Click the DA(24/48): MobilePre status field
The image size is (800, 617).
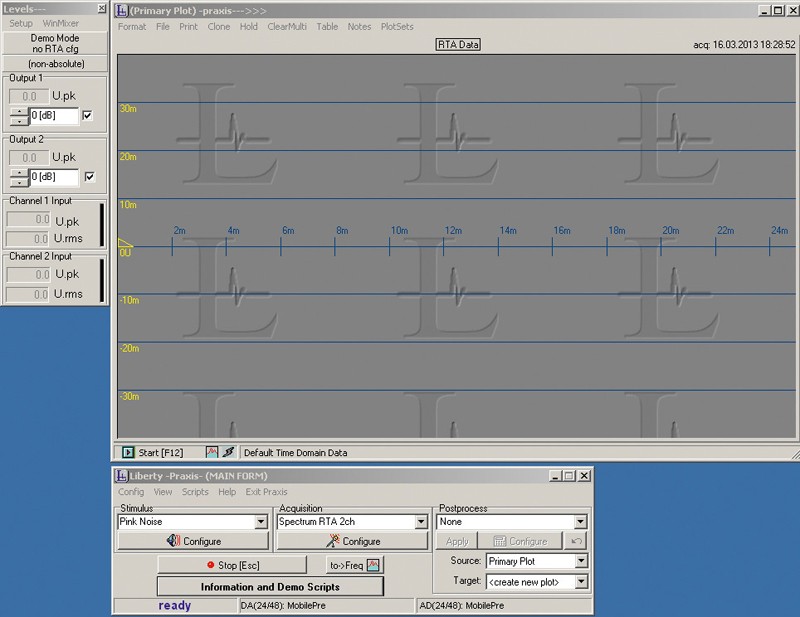coord(327,605)
